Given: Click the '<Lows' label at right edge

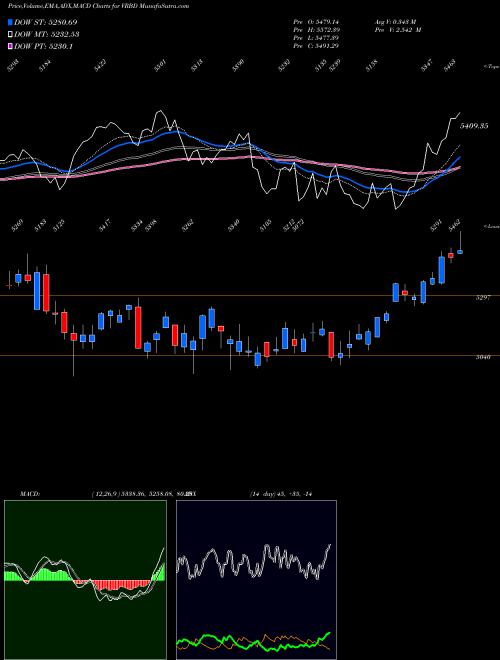Looking at the screenshot, I should (491, 226).
